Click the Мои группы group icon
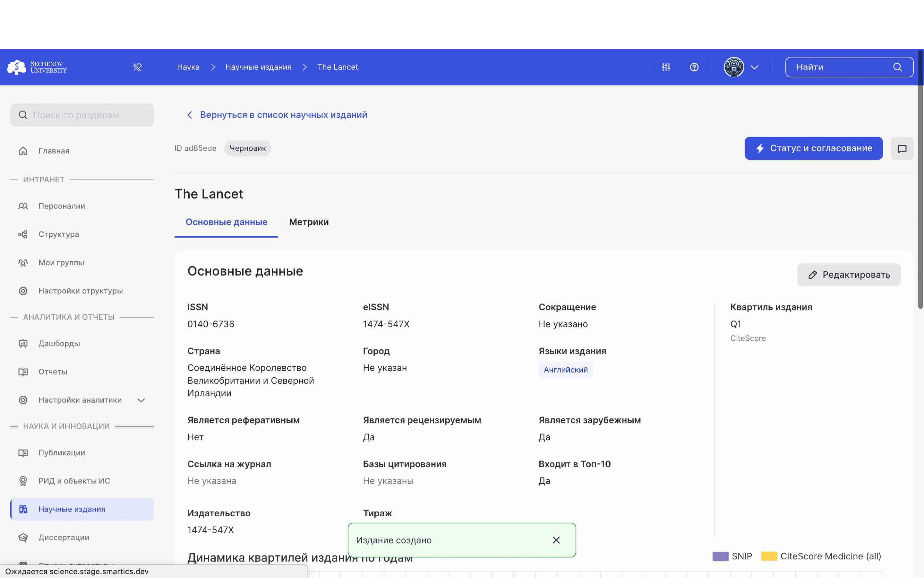Image resolution: width=924 pixels, height=578 pixels. tap(23, 263)
